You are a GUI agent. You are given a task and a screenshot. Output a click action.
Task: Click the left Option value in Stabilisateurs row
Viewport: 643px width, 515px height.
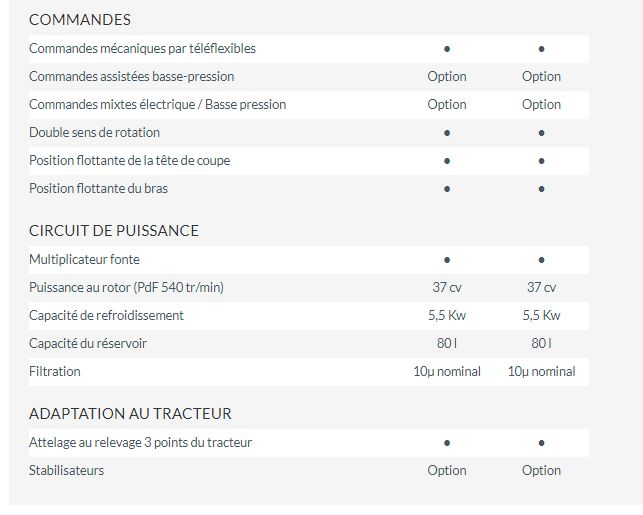click(447, 470)
